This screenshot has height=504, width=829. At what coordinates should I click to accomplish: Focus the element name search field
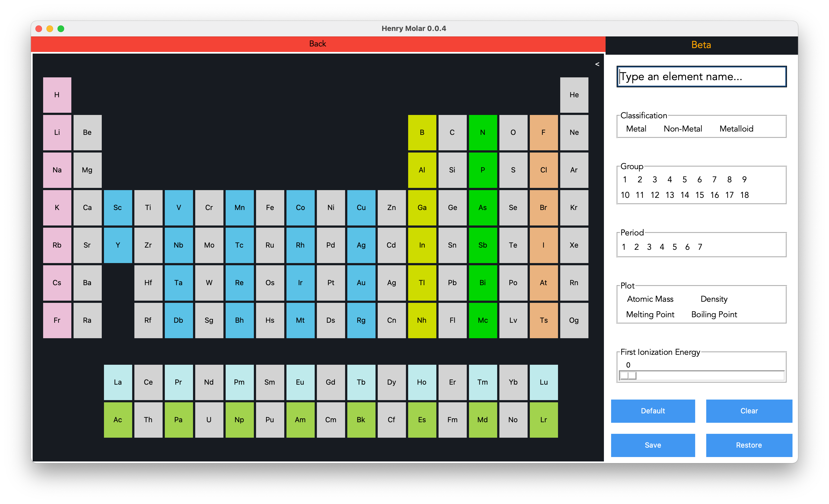click(x=702, y=77)
